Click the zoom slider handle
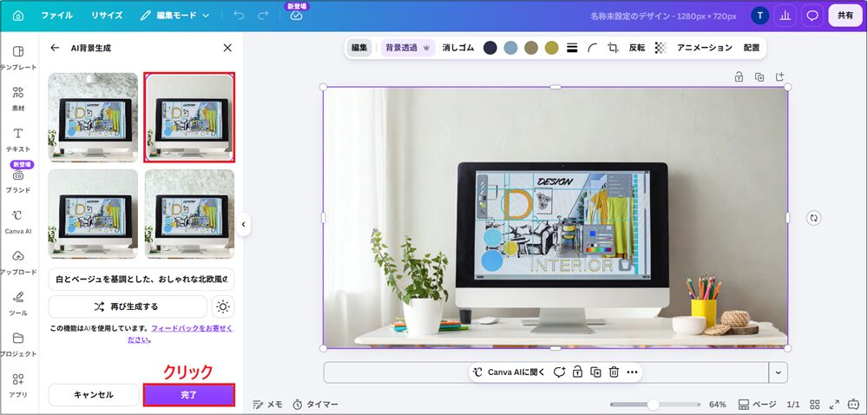The height and width of the screenshot is (415, 868). [x=654, y=405]
